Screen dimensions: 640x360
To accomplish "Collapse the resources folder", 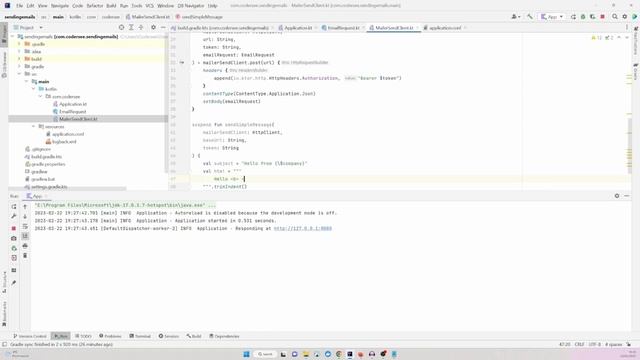I will tap(33, 127).
